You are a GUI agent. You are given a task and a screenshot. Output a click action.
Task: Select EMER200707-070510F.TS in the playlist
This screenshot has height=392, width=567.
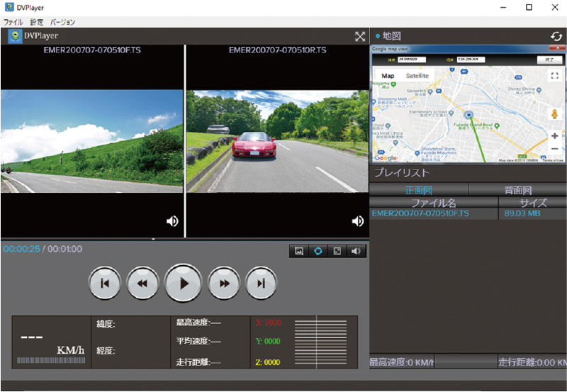420,213
